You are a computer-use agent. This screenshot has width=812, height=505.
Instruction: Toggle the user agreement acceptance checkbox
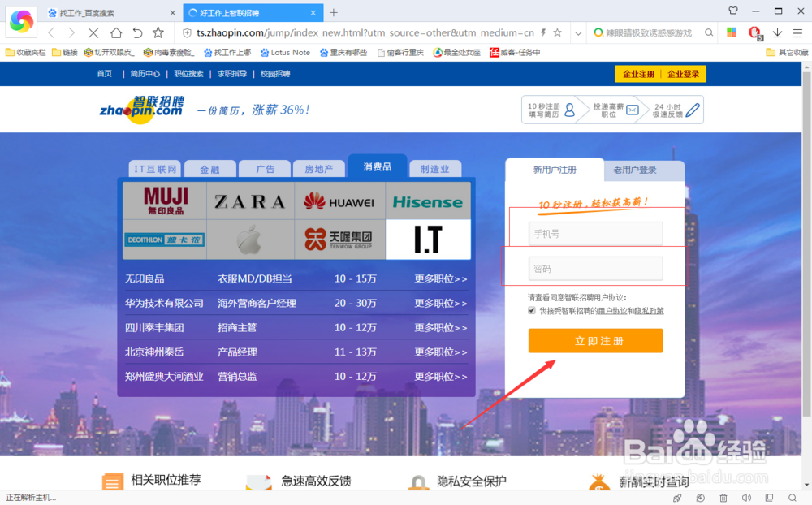tap(531, 311)
